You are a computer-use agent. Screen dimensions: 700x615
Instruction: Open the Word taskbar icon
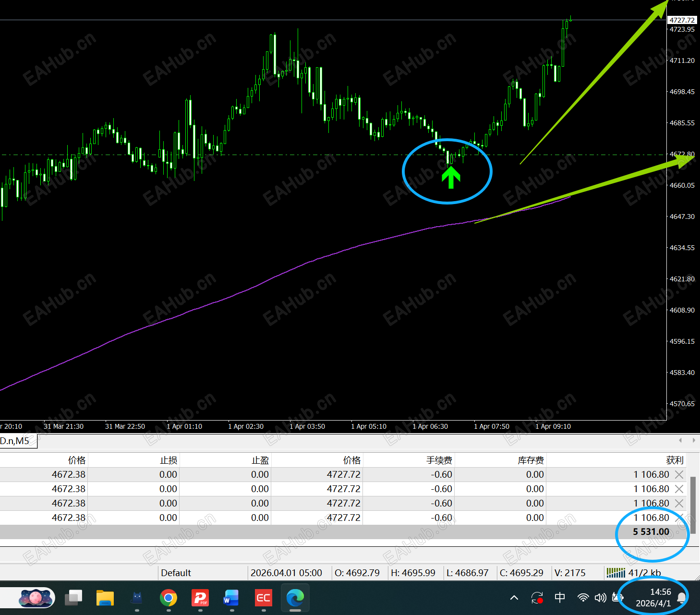(x=231, y=598)
